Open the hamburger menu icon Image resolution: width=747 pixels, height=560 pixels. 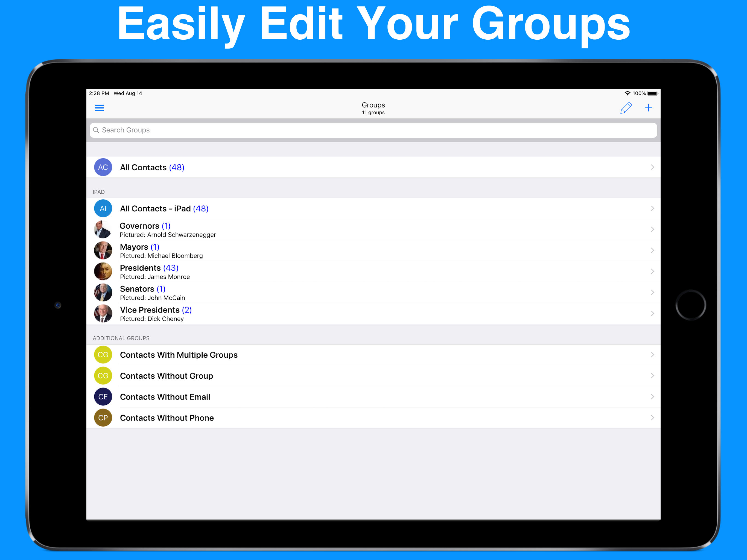coord(99,108)
